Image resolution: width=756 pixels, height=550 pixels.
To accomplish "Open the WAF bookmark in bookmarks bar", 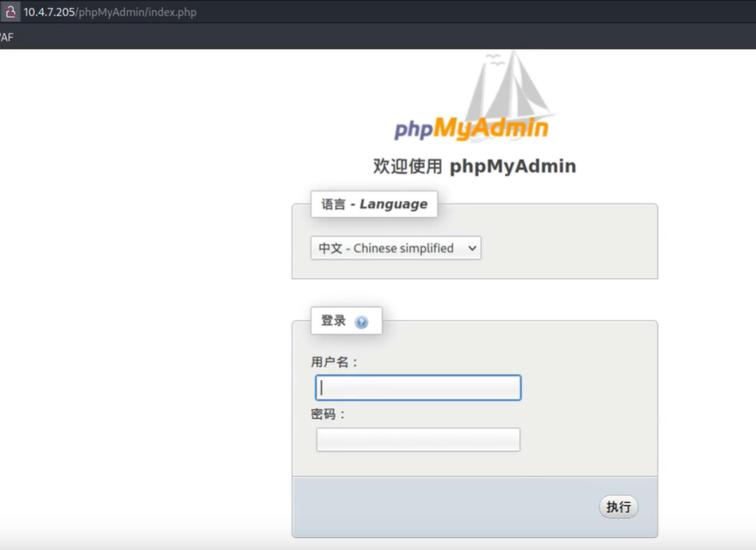I will [6, 37].
